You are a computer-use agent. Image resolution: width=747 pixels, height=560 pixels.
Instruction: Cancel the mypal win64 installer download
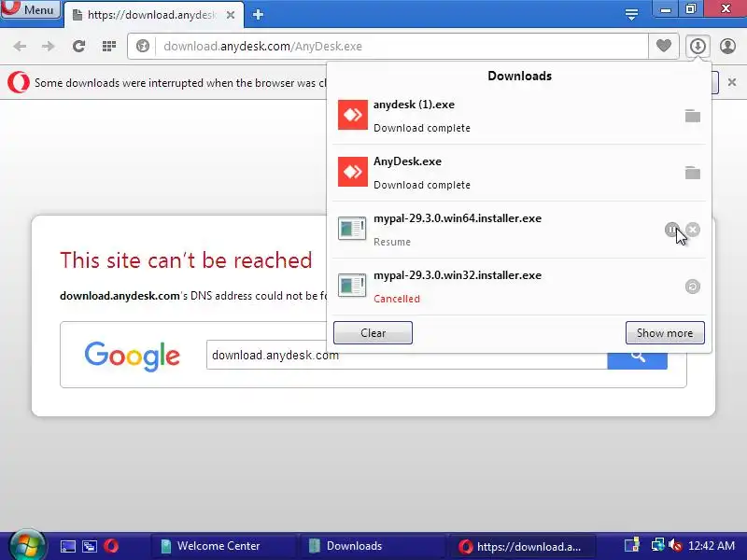[693, 230]
